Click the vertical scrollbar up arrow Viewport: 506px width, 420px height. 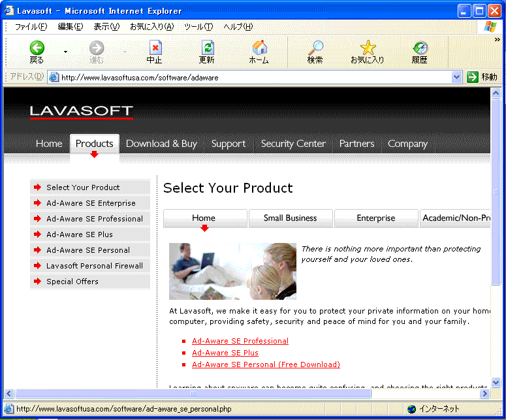pyautogui.click(x=496, y=93)
